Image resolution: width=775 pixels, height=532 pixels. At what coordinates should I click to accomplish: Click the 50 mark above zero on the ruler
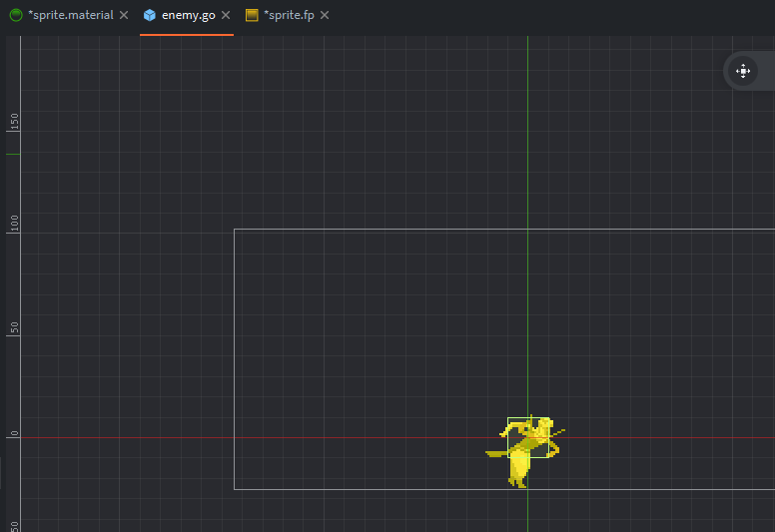click(14, 327)
